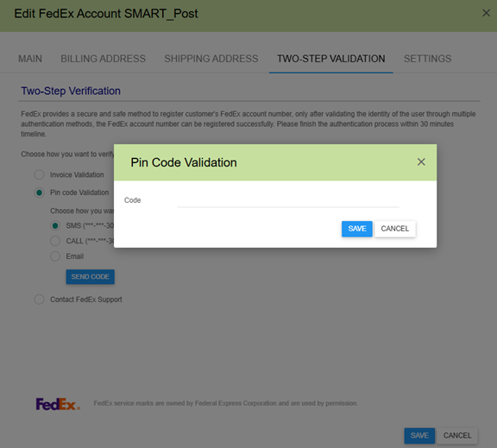Choose the CALL delivery option
497x448 pixels.
tap(55, 241)
